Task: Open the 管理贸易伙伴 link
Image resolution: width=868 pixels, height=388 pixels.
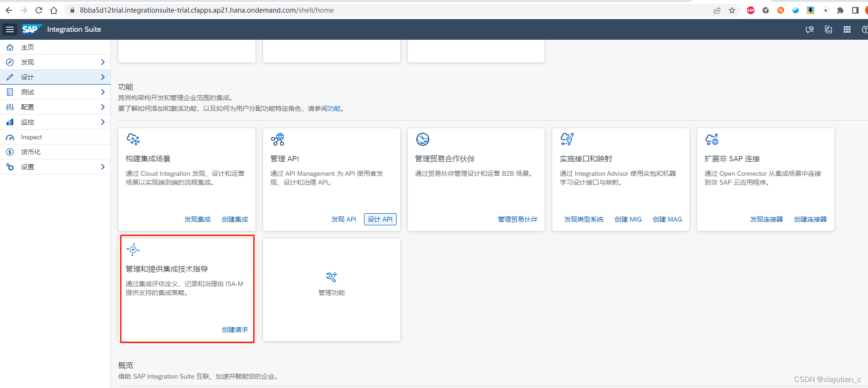Action: [x=518, y=219]
